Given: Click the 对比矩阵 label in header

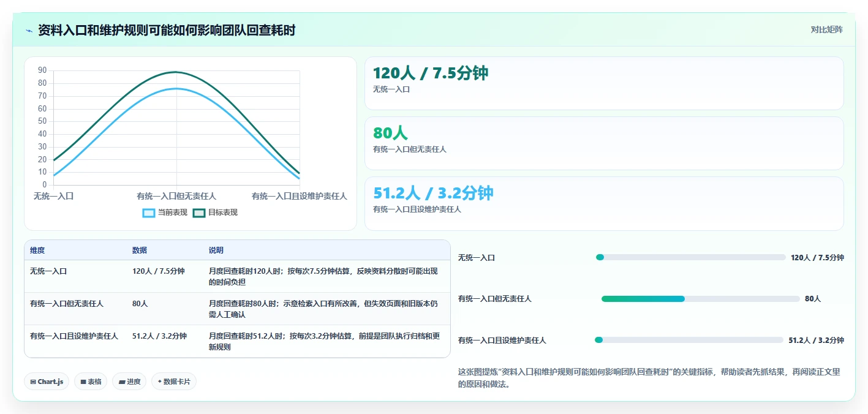Looking at the screenshot, I should click(826, 29).
